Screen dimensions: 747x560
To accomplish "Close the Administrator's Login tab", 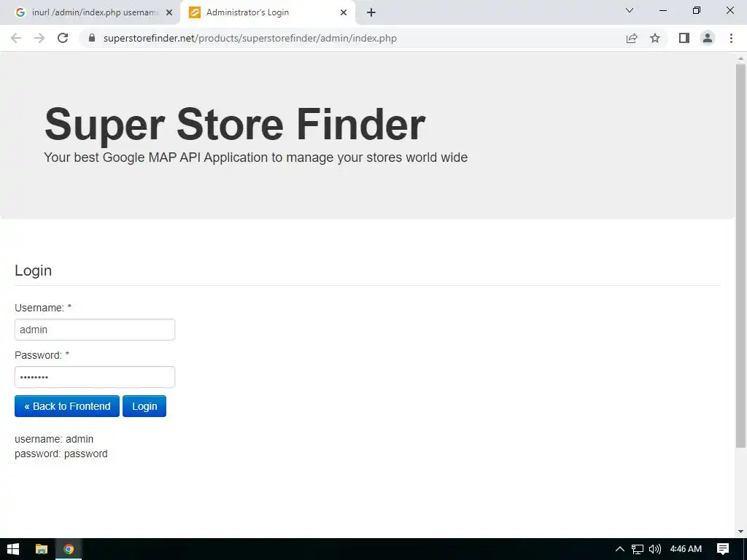I will [344, 12].
